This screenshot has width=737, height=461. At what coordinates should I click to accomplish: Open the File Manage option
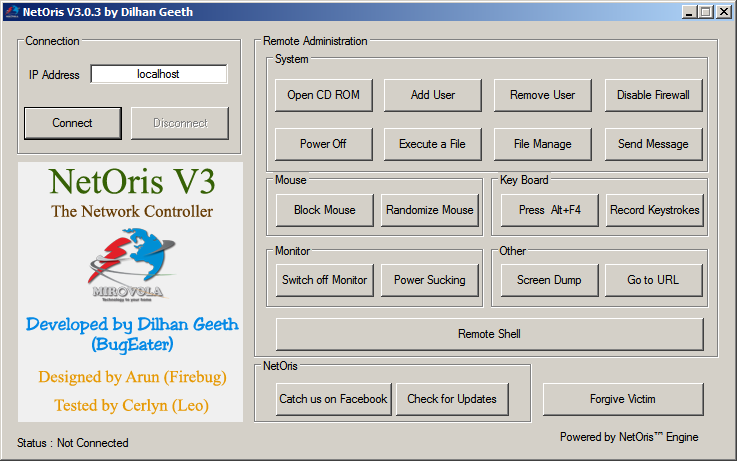[x=542, y=144]
